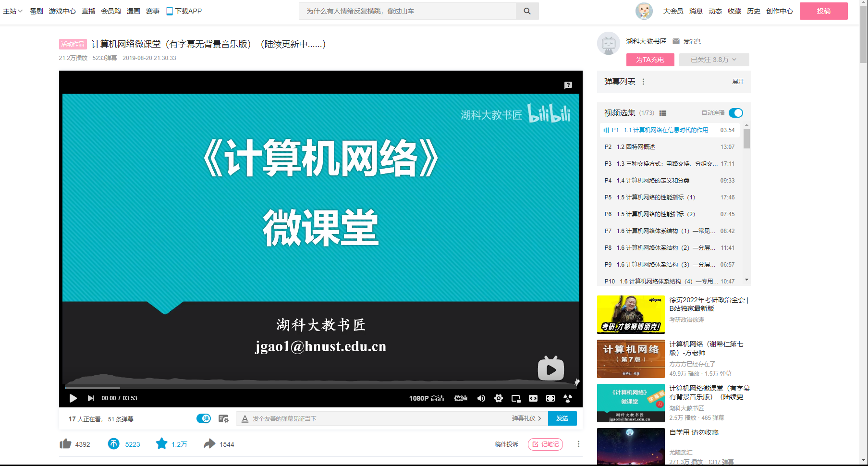
Task: Enter web page fullscreen mode
Action: 550,398
